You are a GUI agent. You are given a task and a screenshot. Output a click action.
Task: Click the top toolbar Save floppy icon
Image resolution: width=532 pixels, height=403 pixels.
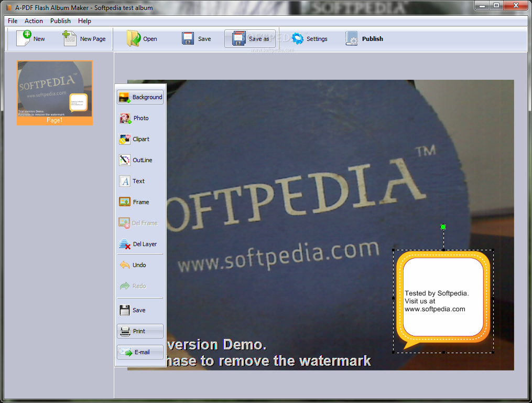click(x=188, y=38)
